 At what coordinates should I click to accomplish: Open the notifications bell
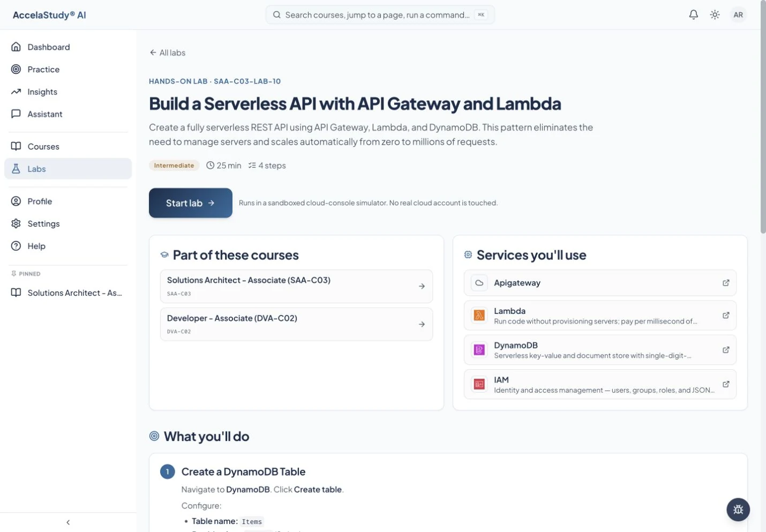point(693,15)
